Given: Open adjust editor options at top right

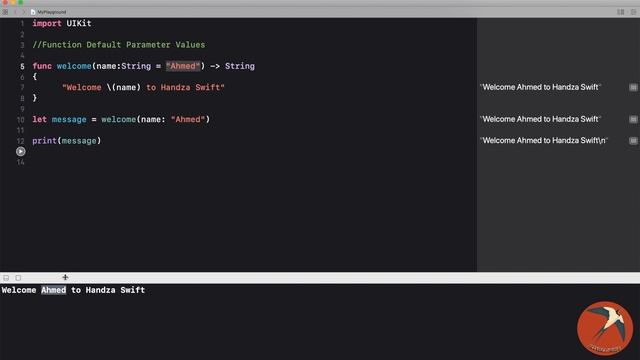Looking at the screenshot, I should coord(621,12).
